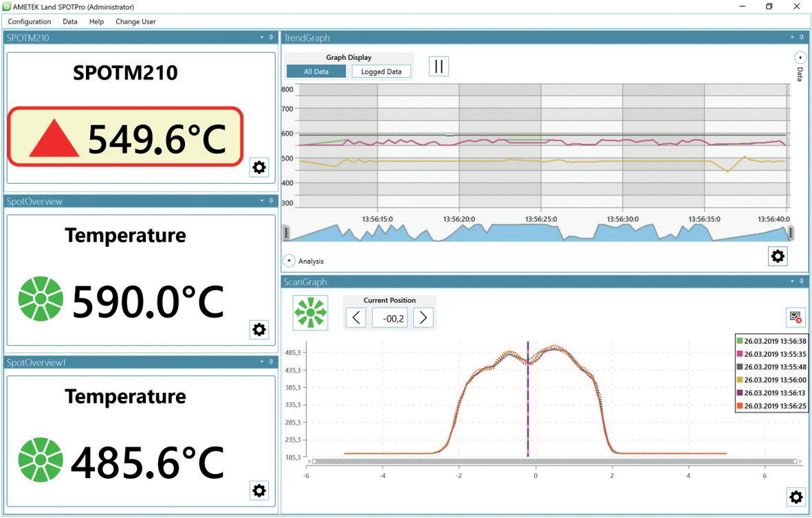
Task: Open the Data menu
Action: point(70,22)
